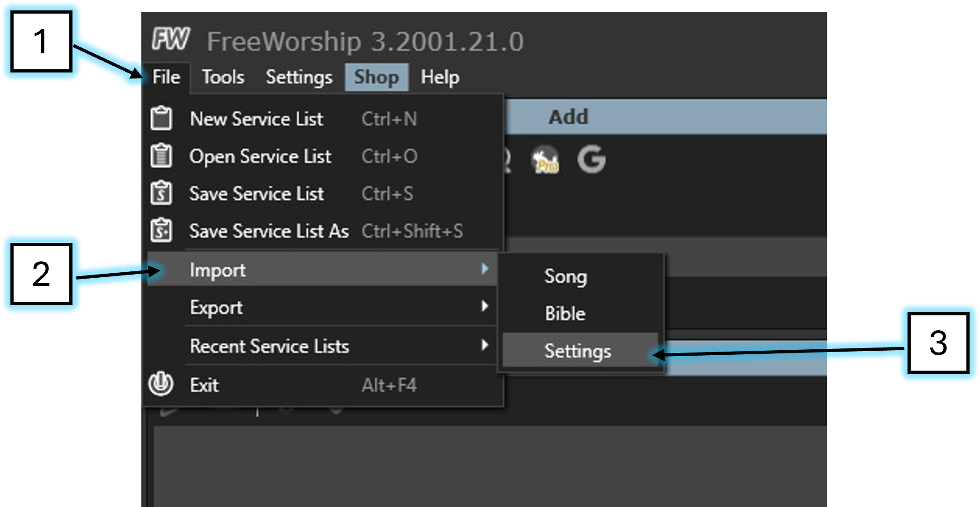Open the Settings menu in menu bar
Screen dimensions: 980x507
coord(299,77)
